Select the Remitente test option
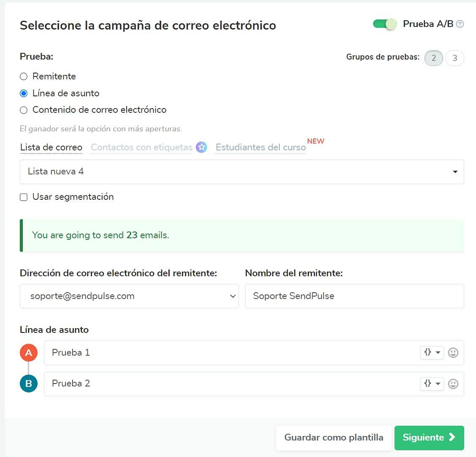476x457 pixels. tap(23, 76)
